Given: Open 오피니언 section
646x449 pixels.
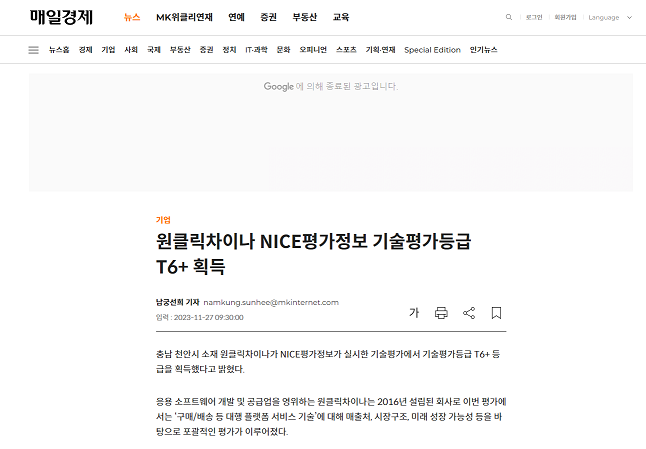Looking at the screenshot, I should pos(313,50).
